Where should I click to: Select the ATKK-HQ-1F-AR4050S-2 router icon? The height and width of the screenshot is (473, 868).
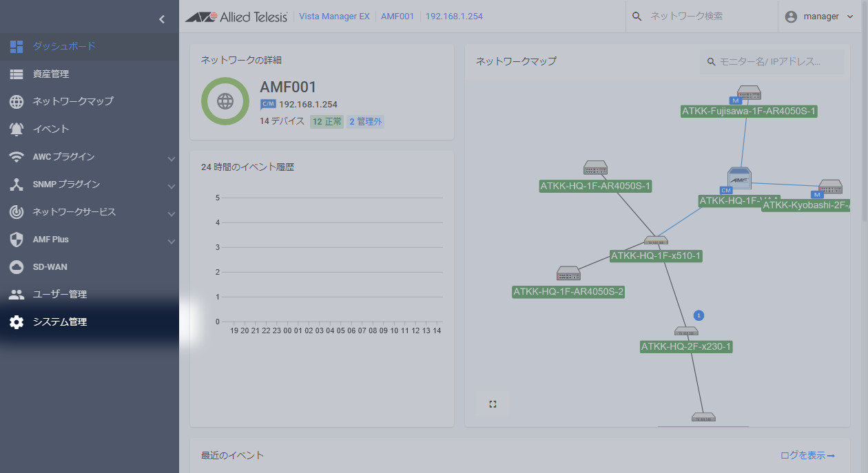coord(568,273)
